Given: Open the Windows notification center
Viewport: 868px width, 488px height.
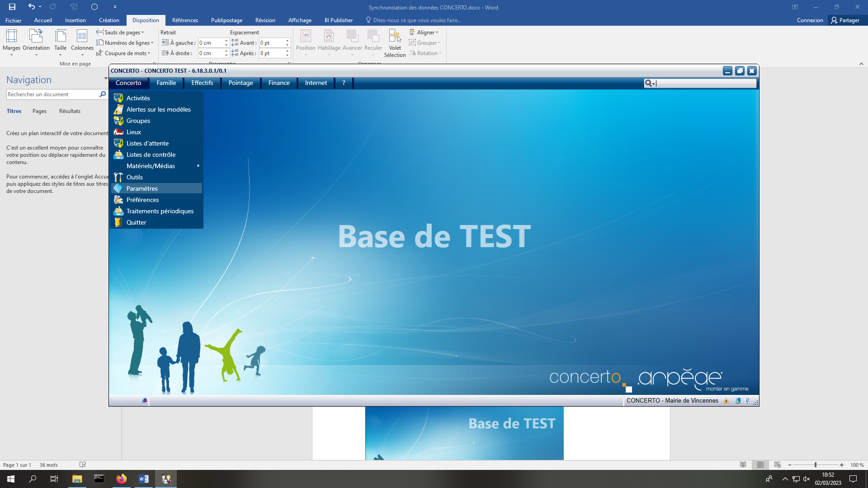Looking at the screenshot, I should [x=853, y=479].
